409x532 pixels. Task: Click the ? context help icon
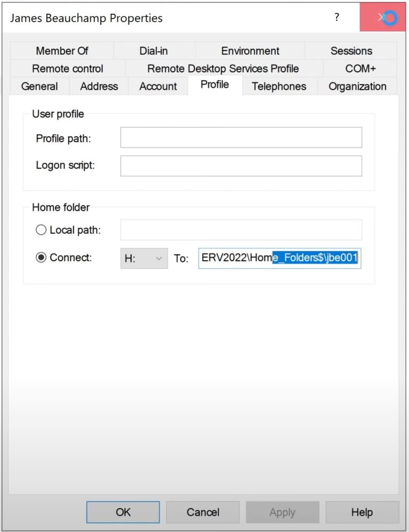pos(336,17)
